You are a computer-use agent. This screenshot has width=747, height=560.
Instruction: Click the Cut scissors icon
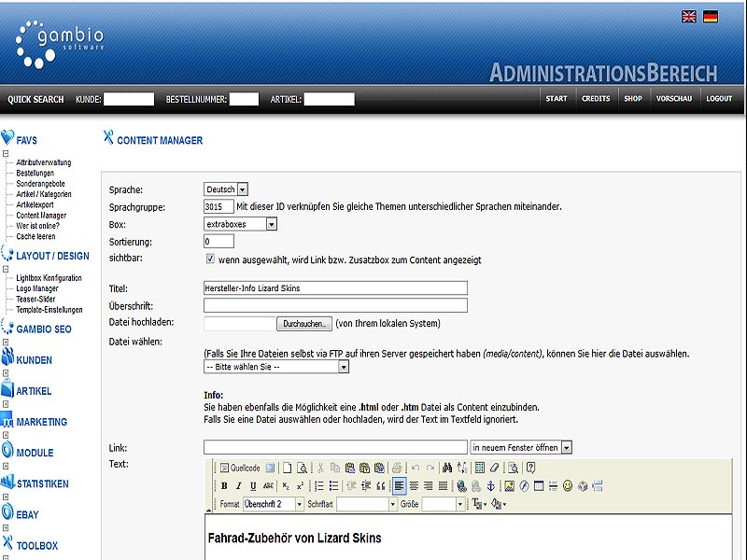pyautogui.click(x=320, y=468)
